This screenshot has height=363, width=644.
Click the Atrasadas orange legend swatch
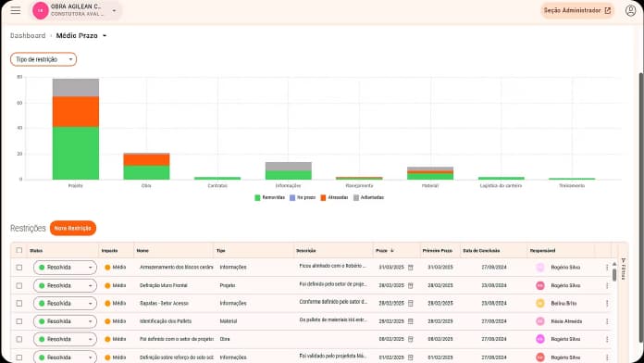point(323,198)
